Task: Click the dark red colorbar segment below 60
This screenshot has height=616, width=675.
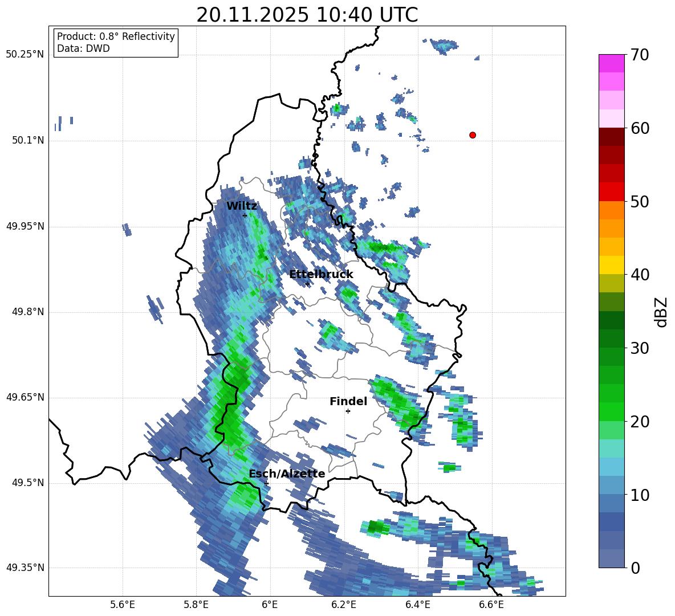Action: coord(611,137)
